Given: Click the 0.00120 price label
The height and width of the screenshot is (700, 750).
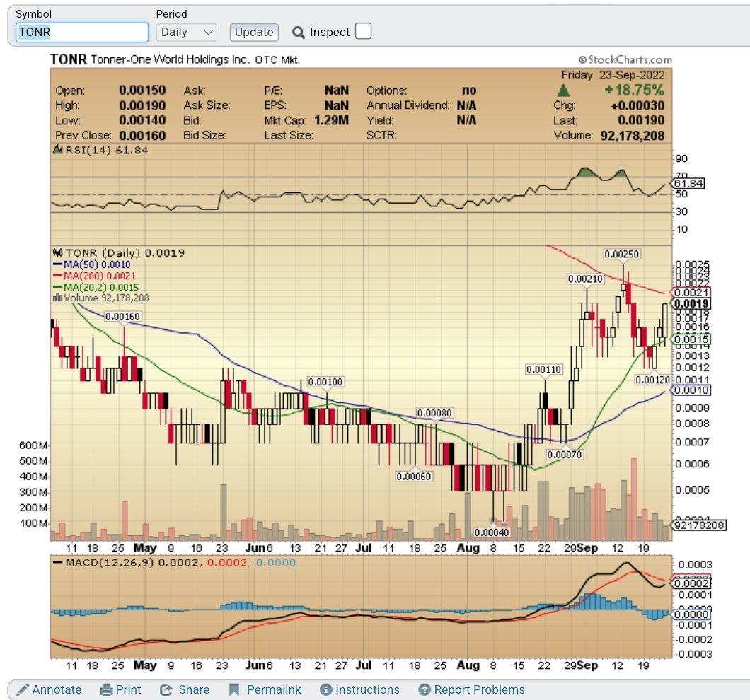Looking at the screenshot, I should (653, 380).
